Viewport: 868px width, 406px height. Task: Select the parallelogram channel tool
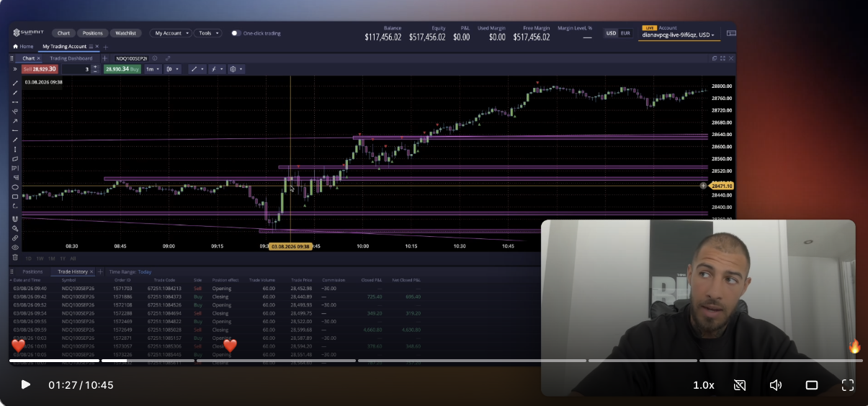[x=15, y=158]
